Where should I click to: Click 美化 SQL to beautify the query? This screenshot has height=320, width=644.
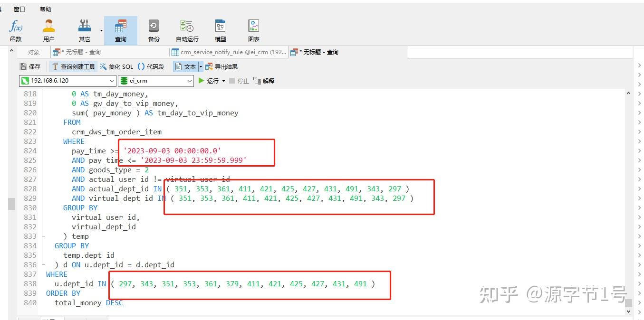click(116, 66)
